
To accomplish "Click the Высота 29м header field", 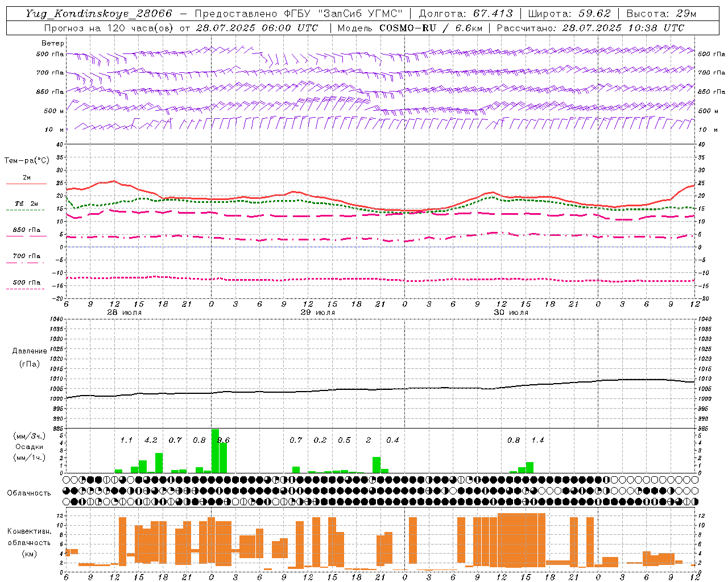I will (x=661, y=14).
